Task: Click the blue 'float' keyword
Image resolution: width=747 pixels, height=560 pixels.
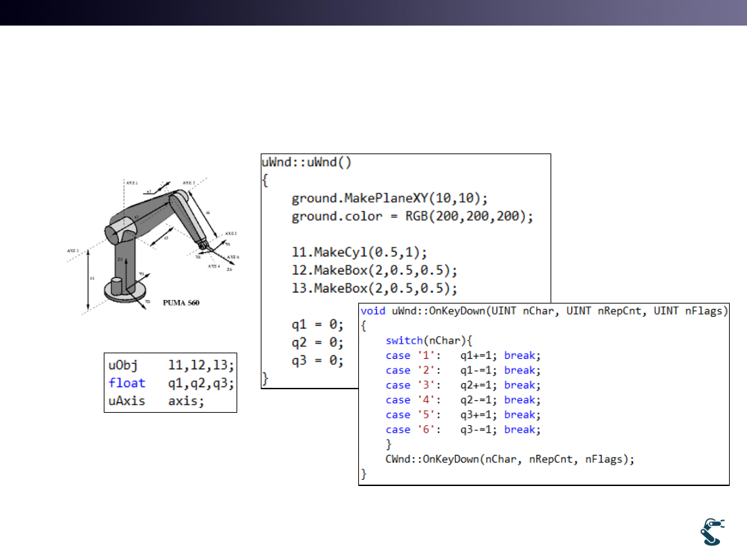Action: [127, 382]
